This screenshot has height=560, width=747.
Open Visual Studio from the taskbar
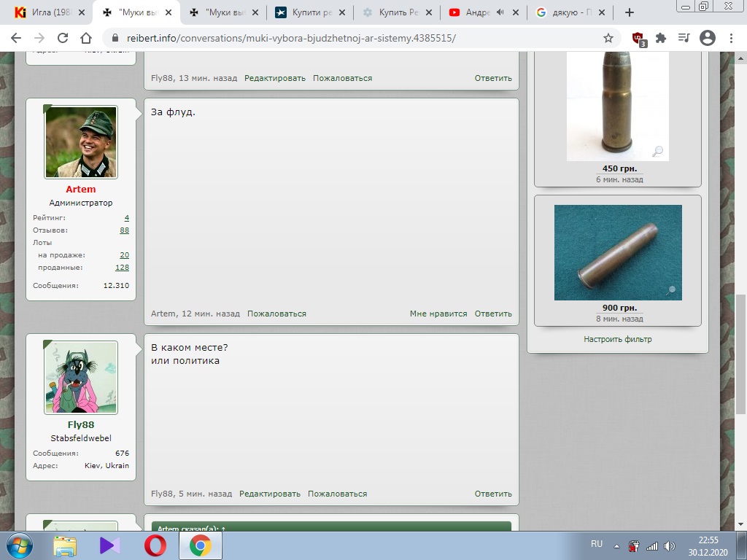(110, 545)
